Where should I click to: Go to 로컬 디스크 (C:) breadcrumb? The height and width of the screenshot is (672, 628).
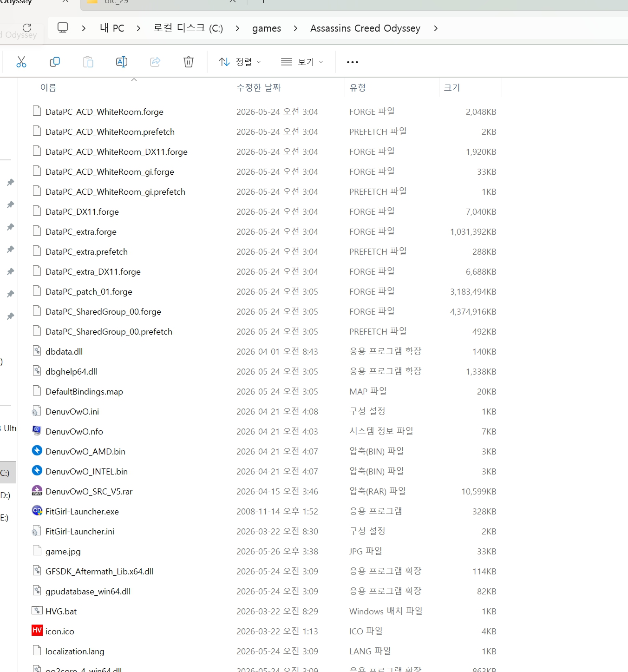(188, 28)
